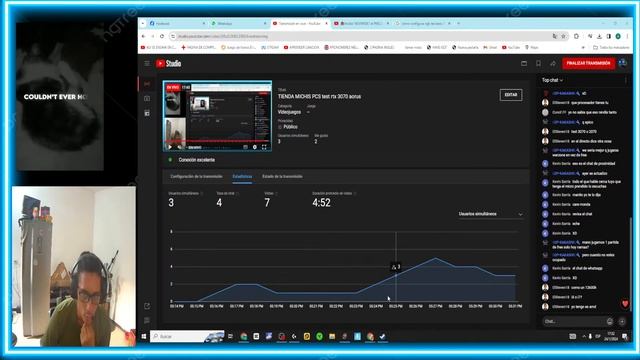Switch to the WhatsApp browser tab
This screenshot has width=640, height=360.
coord(238,24)
